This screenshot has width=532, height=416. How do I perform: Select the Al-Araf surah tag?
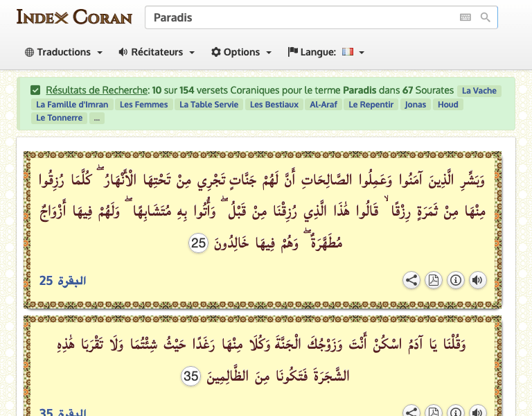(x=323, y=105)
